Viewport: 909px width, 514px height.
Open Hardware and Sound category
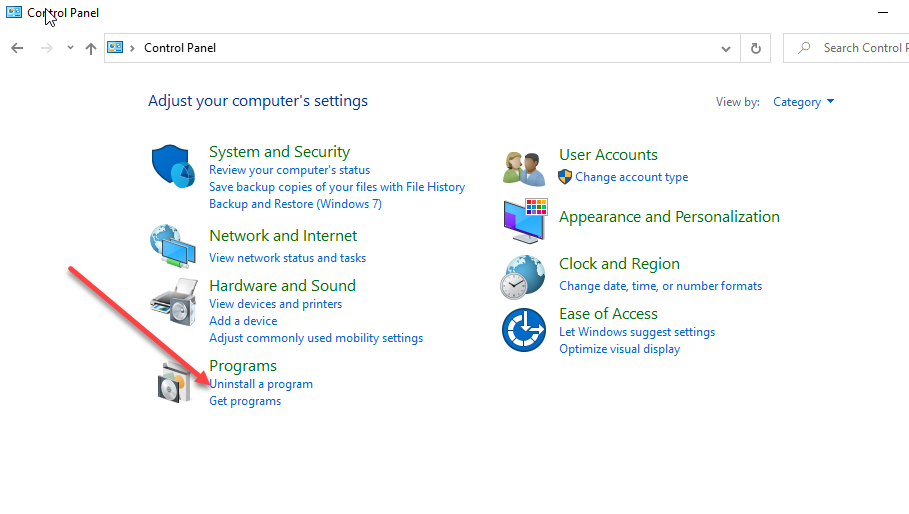pos(282,286)
